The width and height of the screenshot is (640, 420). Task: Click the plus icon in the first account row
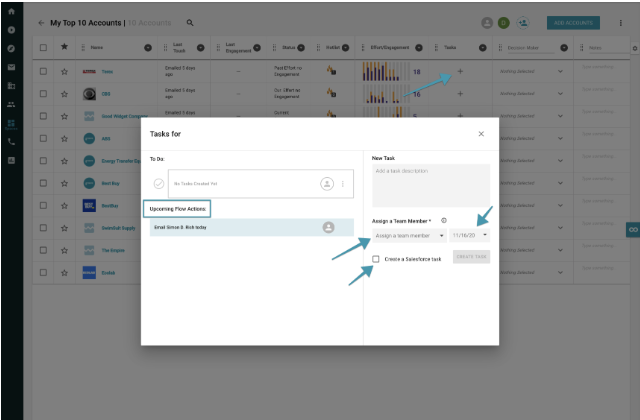tap(460, 71)
